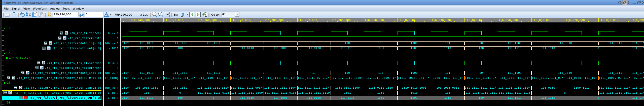Collapse the G2 signal group

coord(5,53)
